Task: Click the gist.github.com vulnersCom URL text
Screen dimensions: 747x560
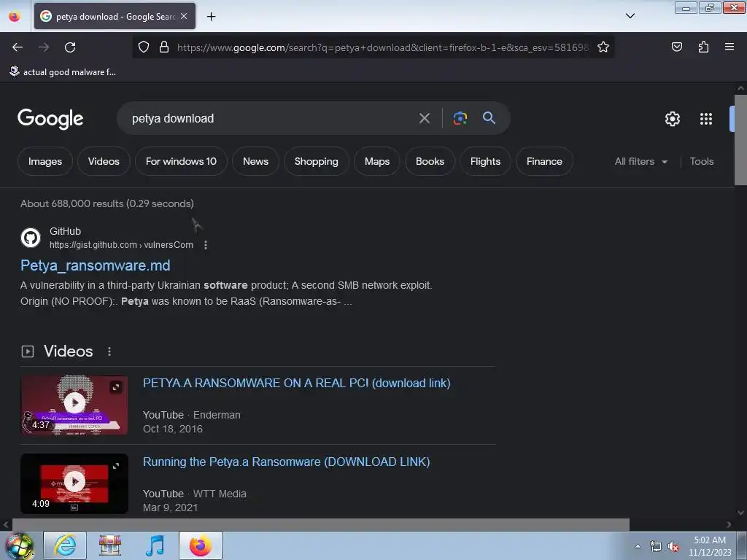Action: [122, 245]
